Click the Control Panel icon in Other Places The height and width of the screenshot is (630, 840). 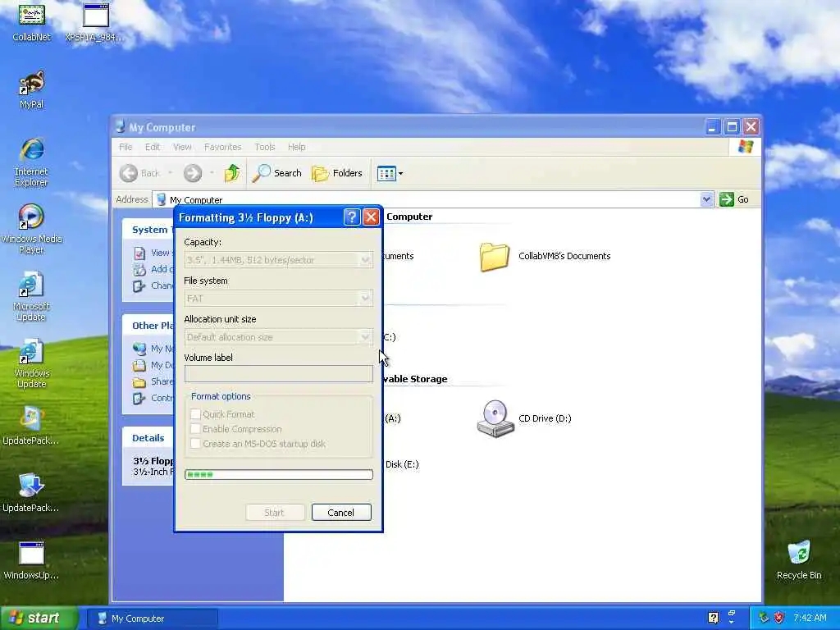click(139, 398)
